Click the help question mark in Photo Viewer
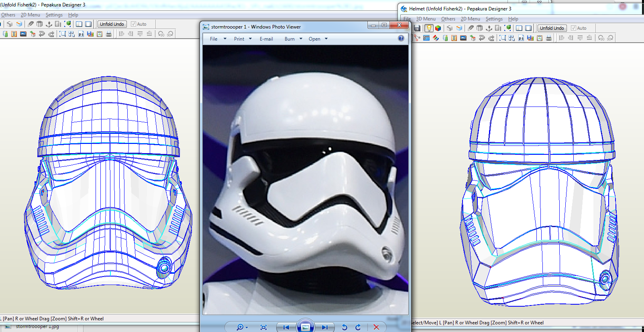 tap(401, 39)
